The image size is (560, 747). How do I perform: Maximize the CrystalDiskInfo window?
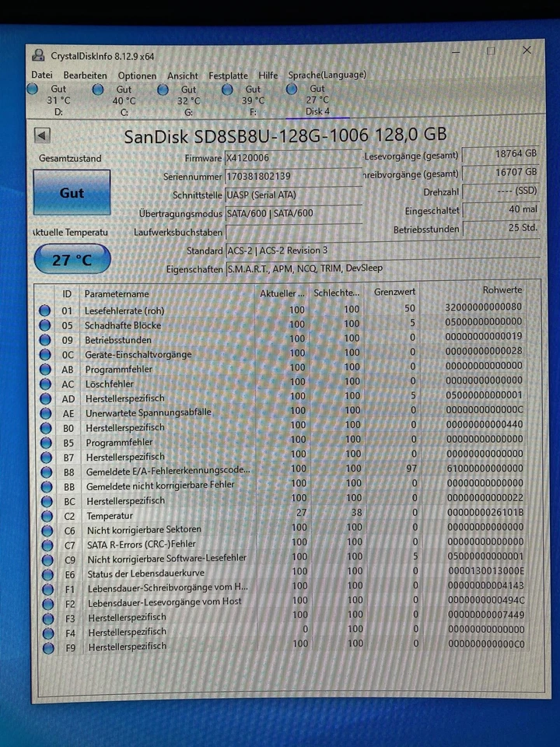491,51
